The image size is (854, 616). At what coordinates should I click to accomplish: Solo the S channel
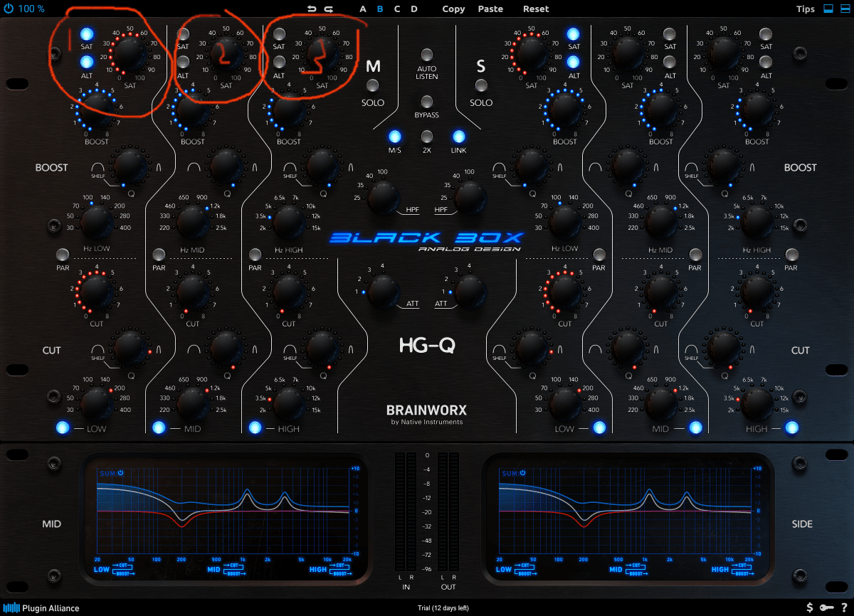point(481,86)
